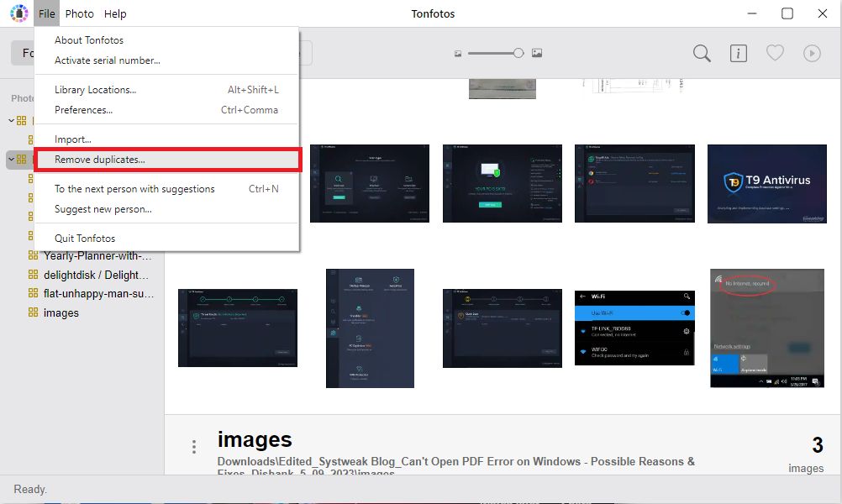Open the three-dot menu beside images

[x=194, y=447]
